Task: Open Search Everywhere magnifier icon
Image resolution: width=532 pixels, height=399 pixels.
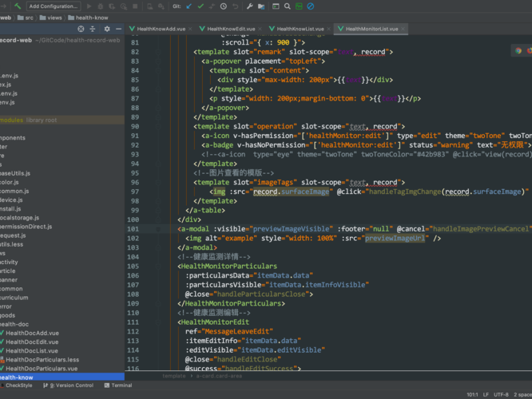Action: click(288, 6)
